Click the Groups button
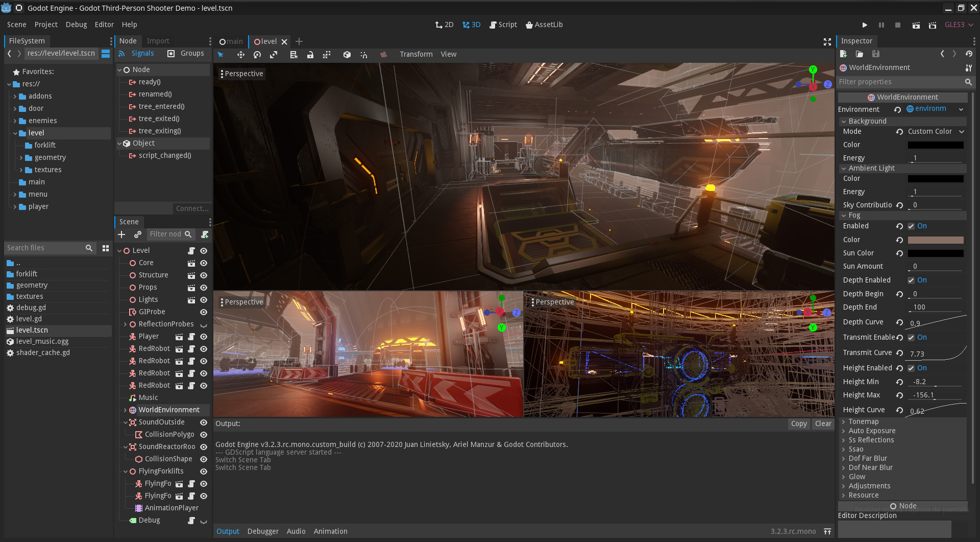 pos(186,53)
